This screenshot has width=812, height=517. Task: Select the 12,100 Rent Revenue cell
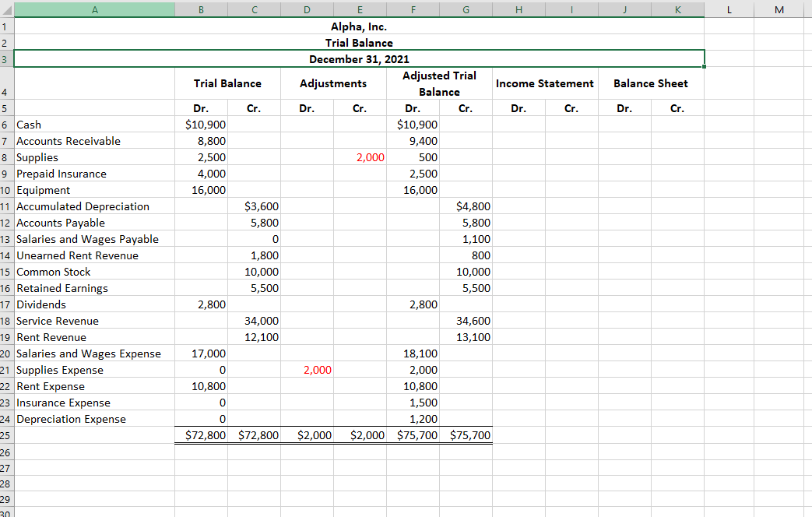coord(254,337)
